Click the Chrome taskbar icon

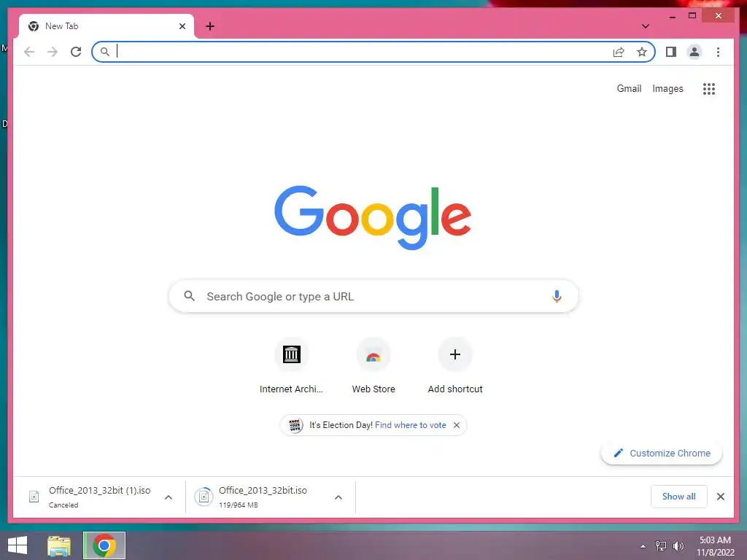click(104, 545)
